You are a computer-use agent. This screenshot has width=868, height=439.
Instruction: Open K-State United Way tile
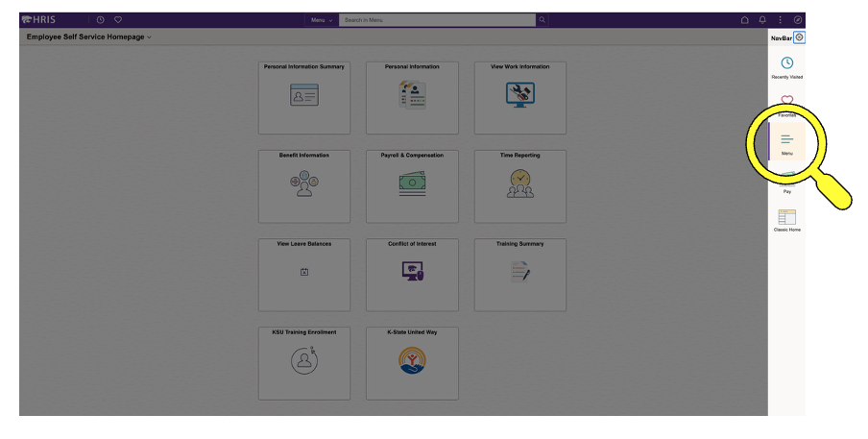[412, 364]
